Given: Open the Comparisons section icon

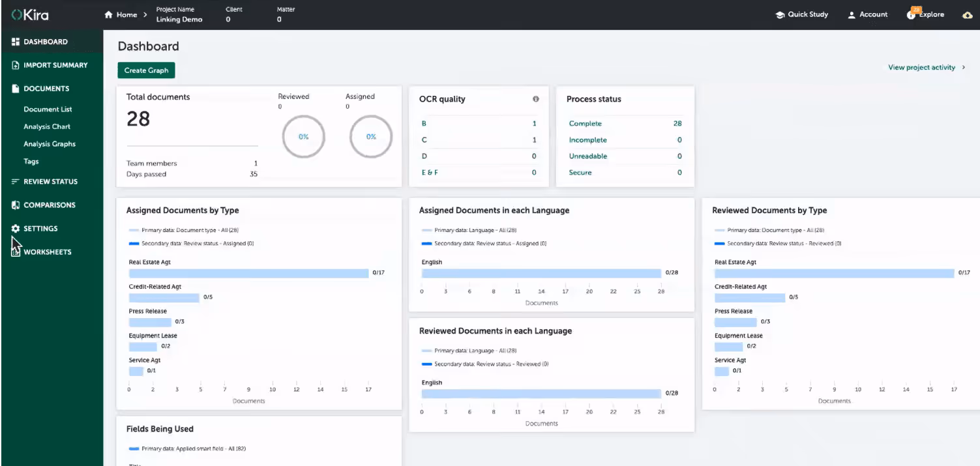Looking at the screenshot, I should 14,205.
